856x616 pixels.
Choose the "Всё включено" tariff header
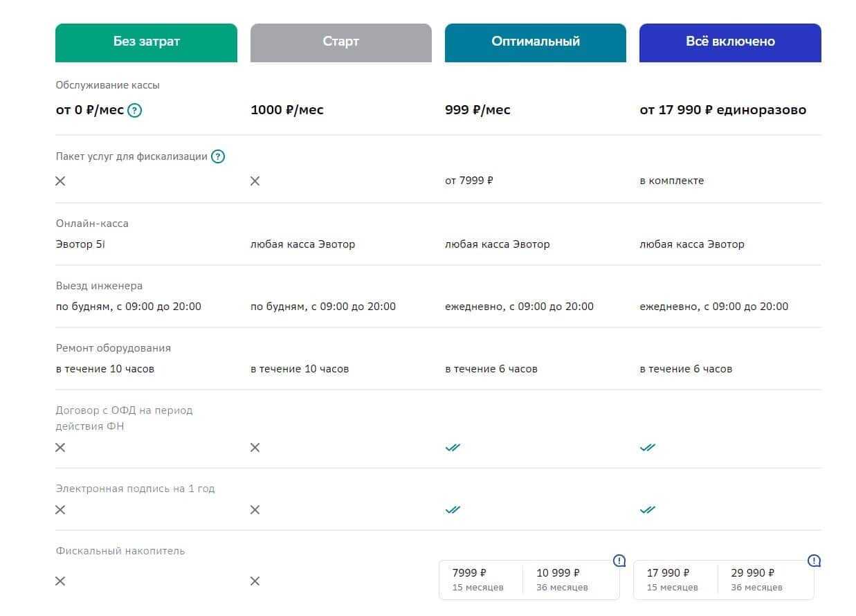730,42
